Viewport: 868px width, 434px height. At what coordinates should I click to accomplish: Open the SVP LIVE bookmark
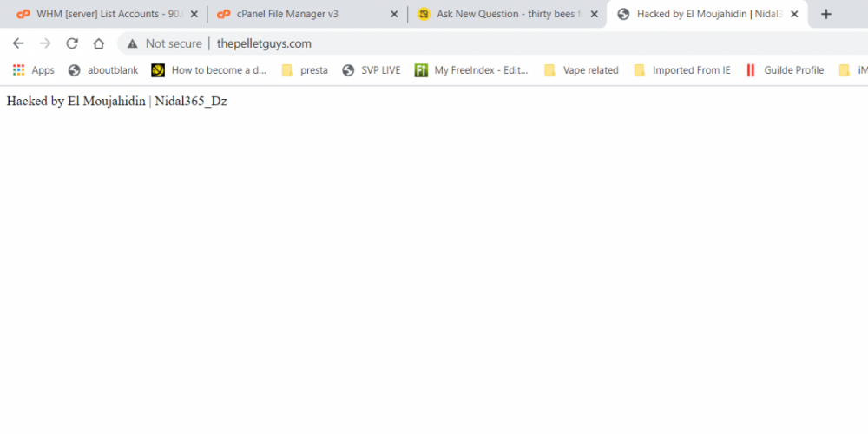pos(372,70)
